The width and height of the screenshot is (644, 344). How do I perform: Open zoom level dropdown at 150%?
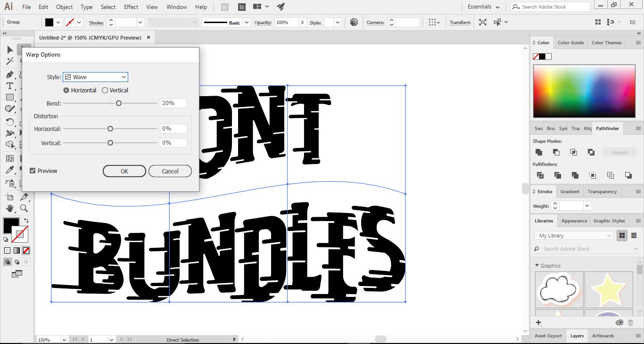click(64, 339)
